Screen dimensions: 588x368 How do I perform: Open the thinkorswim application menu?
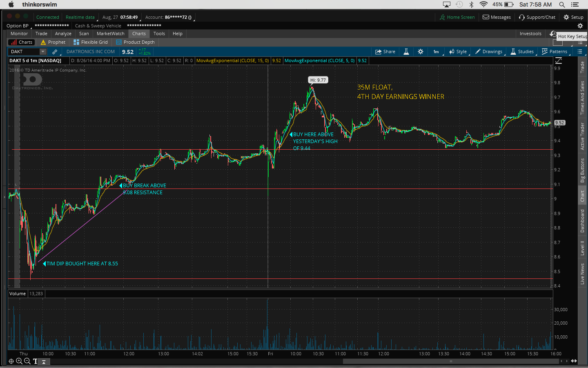click(x=40, y=4)
